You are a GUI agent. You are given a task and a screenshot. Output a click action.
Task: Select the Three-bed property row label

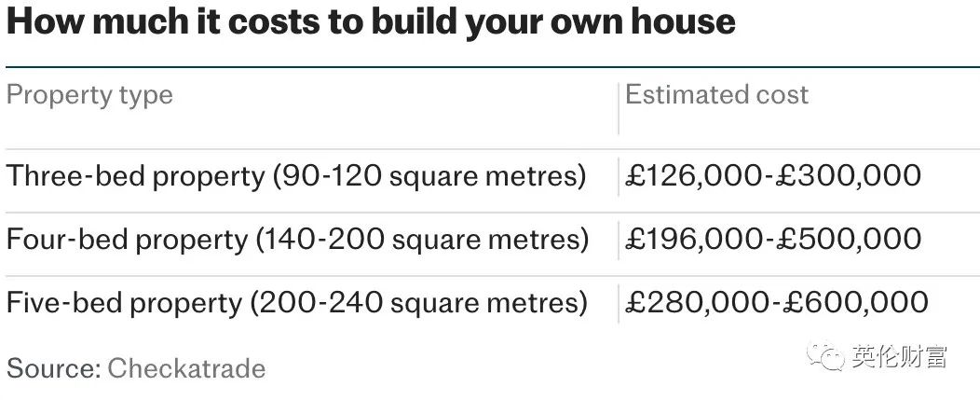click(295, 176)
